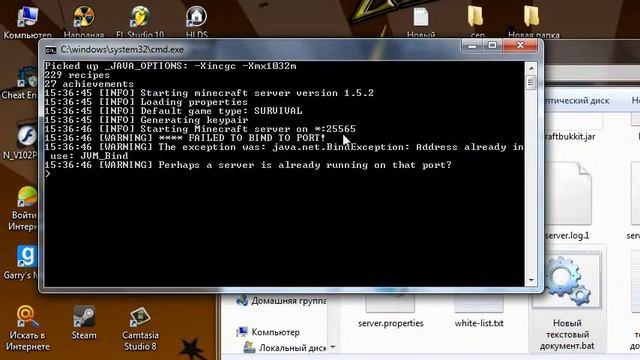The width and height of the screenshot is (640, 360).
Task: Open Локальный диск in Explorer sidebar
Action: pos(286,348)
